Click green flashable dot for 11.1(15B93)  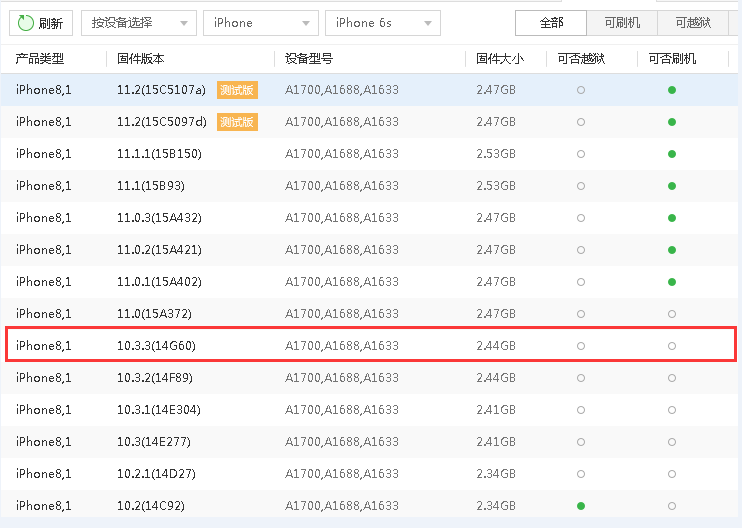click(672, 186)
